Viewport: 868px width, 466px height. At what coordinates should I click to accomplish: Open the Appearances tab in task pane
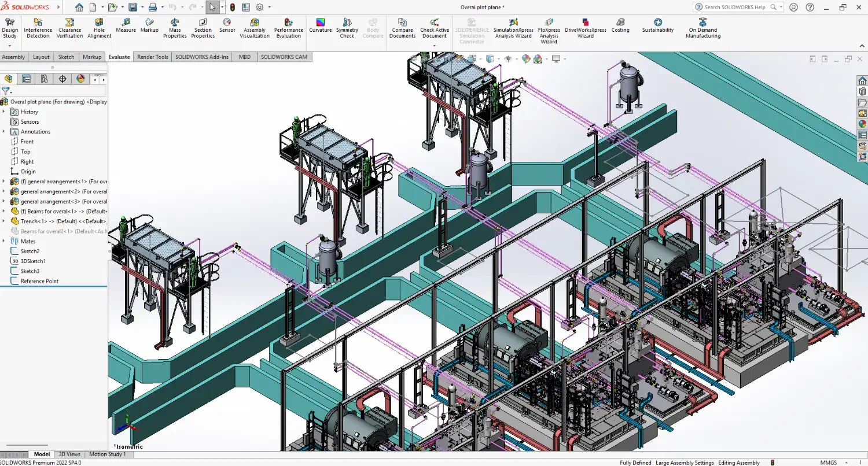coord(862,123)
